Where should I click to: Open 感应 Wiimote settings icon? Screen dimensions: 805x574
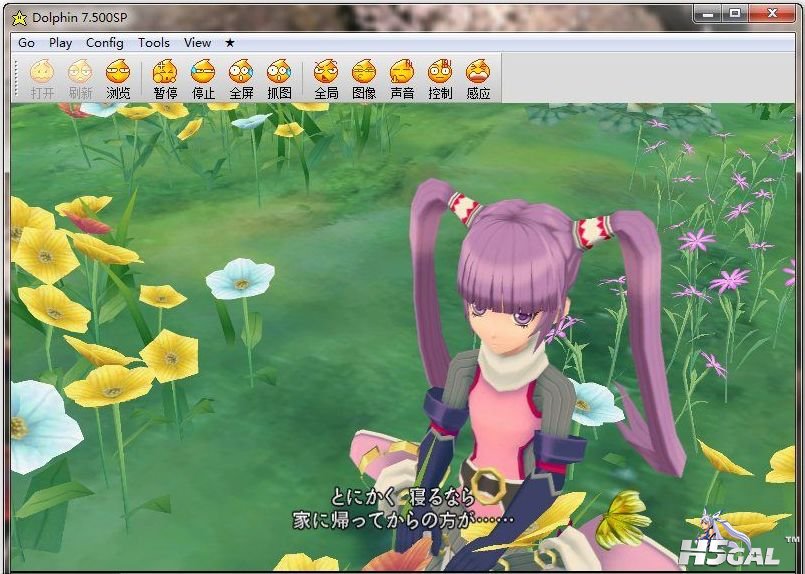[478, 79]
